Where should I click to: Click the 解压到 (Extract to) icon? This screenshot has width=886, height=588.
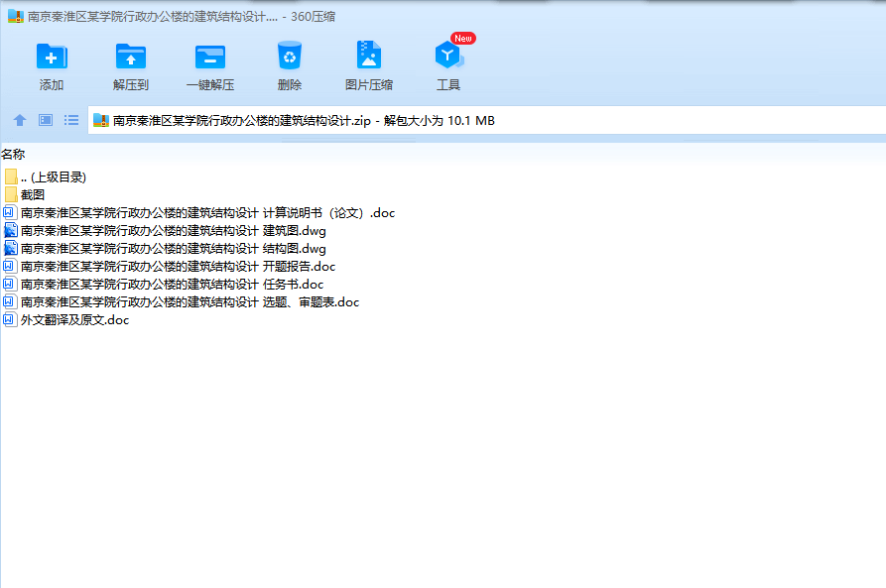(x=131, y=57)
